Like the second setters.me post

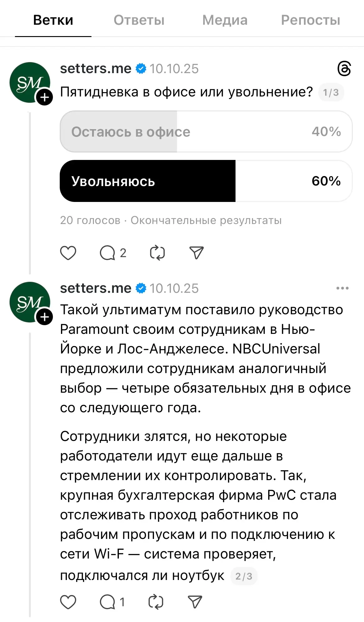coord(69,601)
